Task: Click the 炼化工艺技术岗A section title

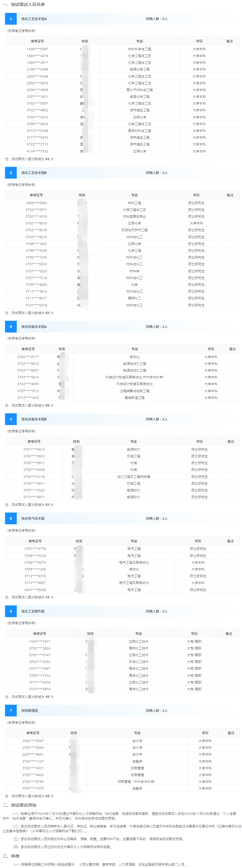Action: tap(34, 19)
